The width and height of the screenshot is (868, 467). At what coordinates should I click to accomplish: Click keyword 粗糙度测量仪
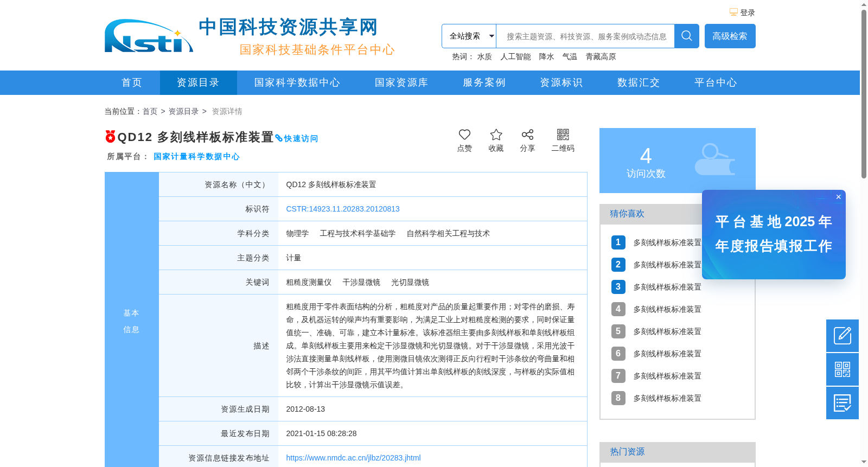click(309, 282)
